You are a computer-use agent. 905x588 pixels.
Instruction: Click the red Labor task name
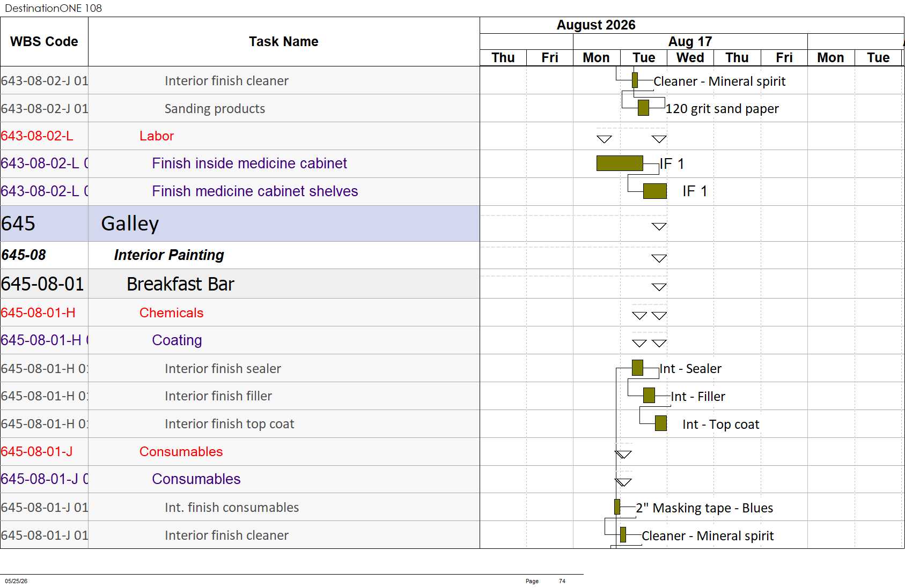tap(157, 136)
